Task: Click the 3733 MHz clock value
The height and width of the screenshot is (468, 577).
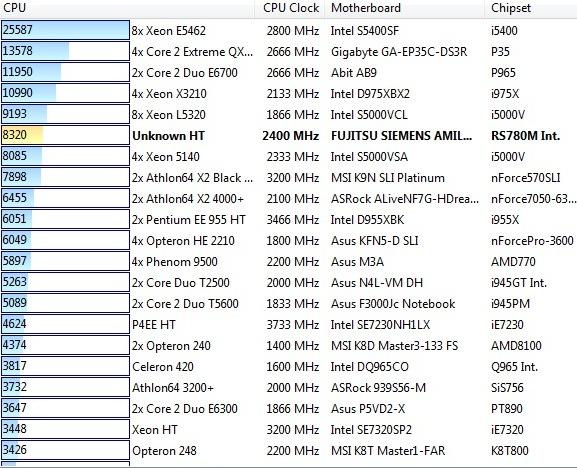Action: click(293, 325)
